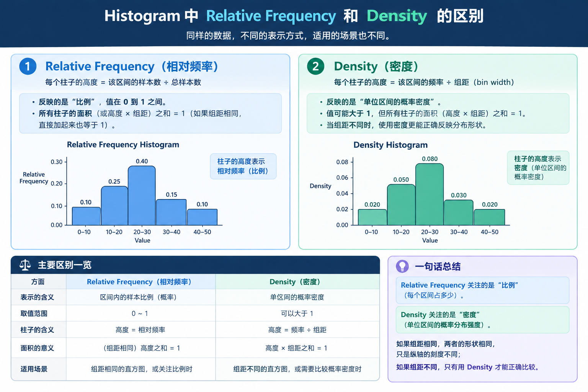The image size is (588, 392).
Task: Click the summary heading '一句话总结'
Action: coord(438,266)
